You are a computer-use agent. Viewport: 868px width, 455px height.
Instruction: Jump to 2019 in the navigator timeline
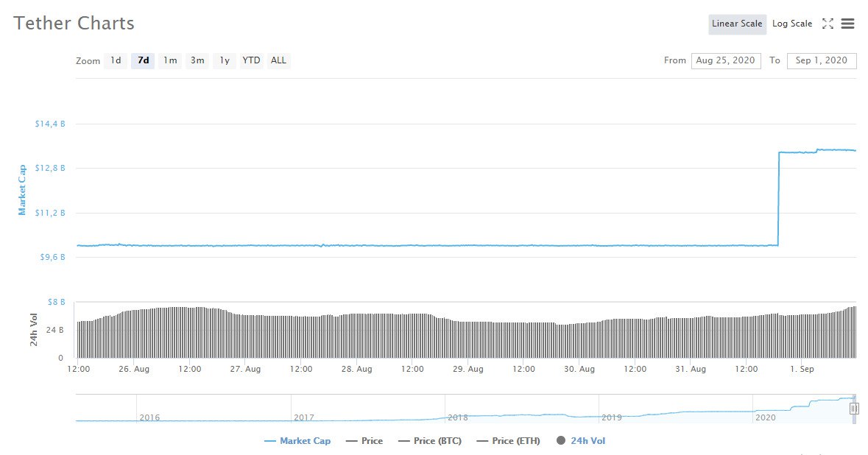tap(612, 417)
